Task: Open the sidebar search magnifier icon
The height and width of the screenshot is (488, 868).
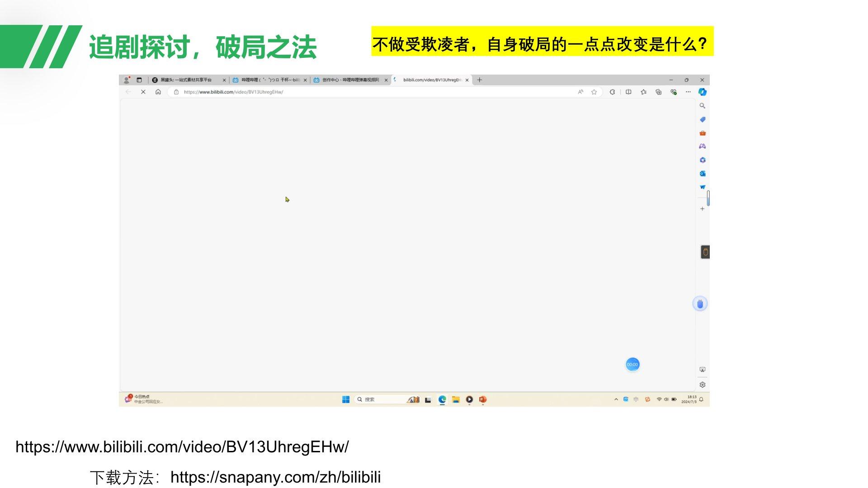Action: (x=702, y=106)
